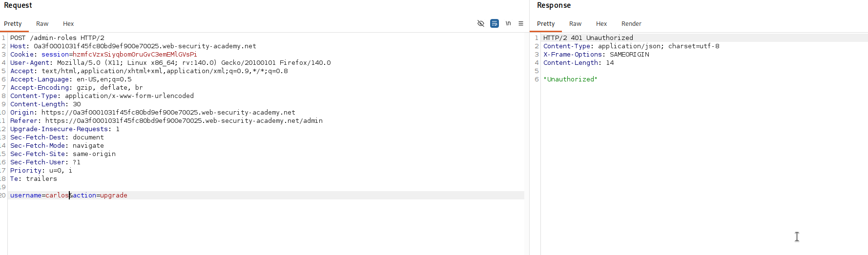Switch to the Request Raw tab

(x=42, y=23)
